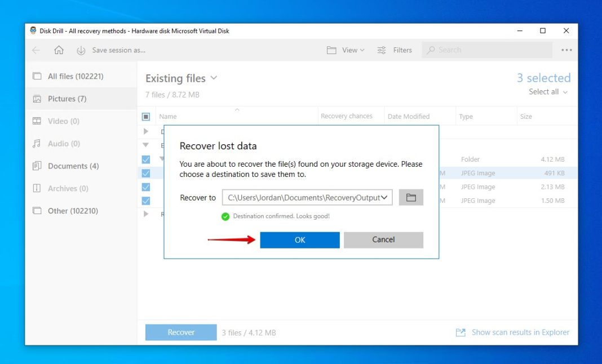Select All files (102221) category
The image size is (602, 364).
click(81, 77)
